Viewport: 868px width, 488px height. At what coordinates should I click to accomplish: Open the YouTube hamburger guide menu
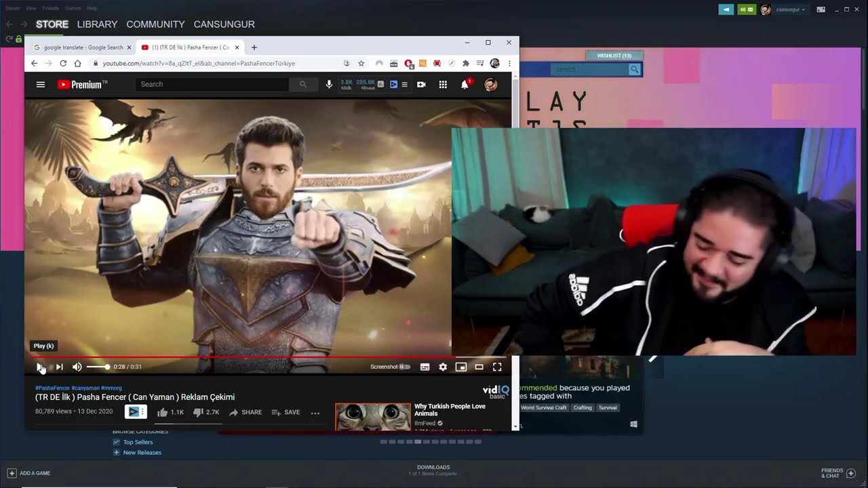tap(41, 84)
